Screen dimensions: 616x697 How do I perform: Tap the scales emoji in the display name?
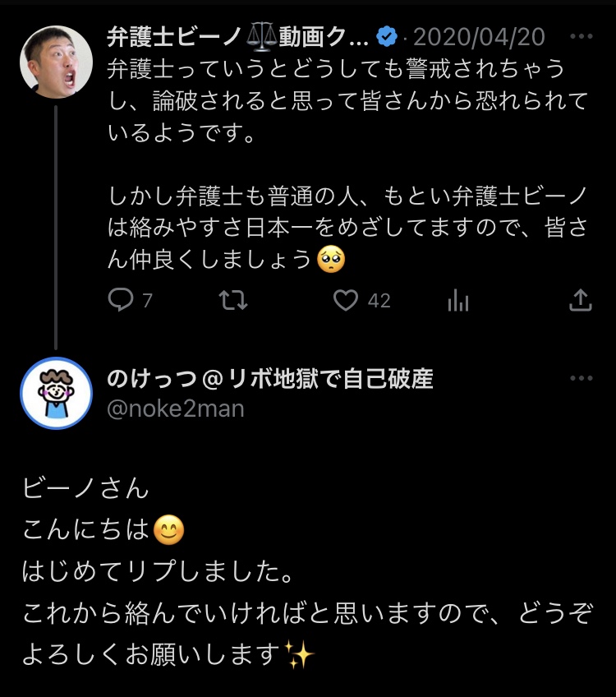(x=260, y=38)
